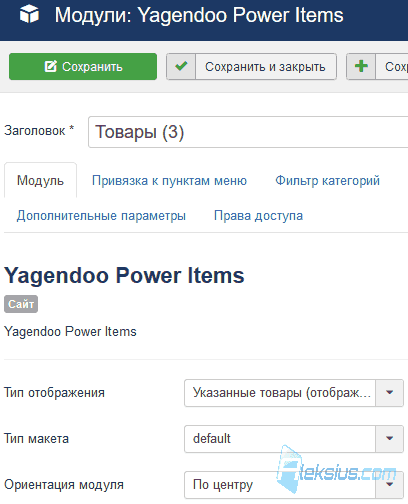The height and width of the screenshot is (504, 408).
Task: Go to Права доступа tab
Action: pyautogui.click(x=258, y=216)
